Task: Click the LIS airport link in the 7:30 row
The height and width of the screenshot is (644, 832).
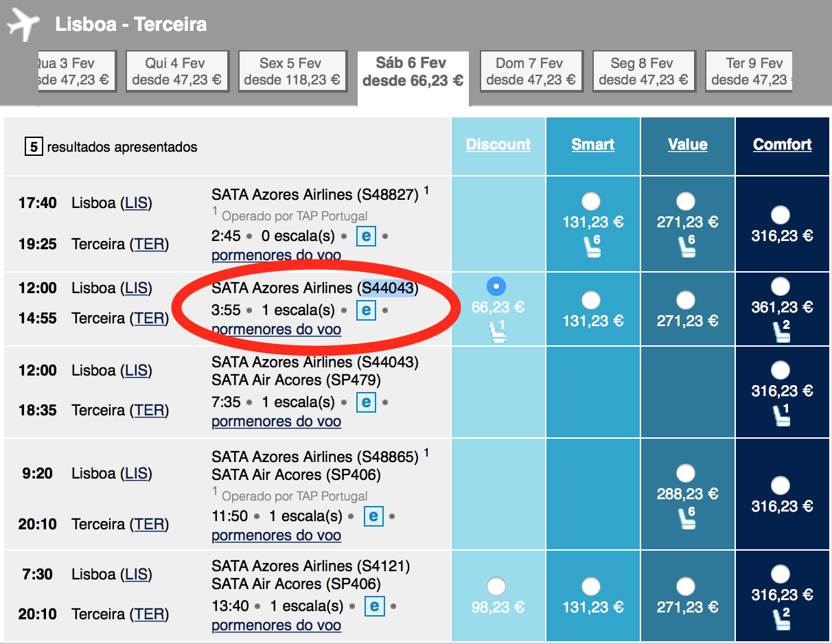Action: click(136, 575)
